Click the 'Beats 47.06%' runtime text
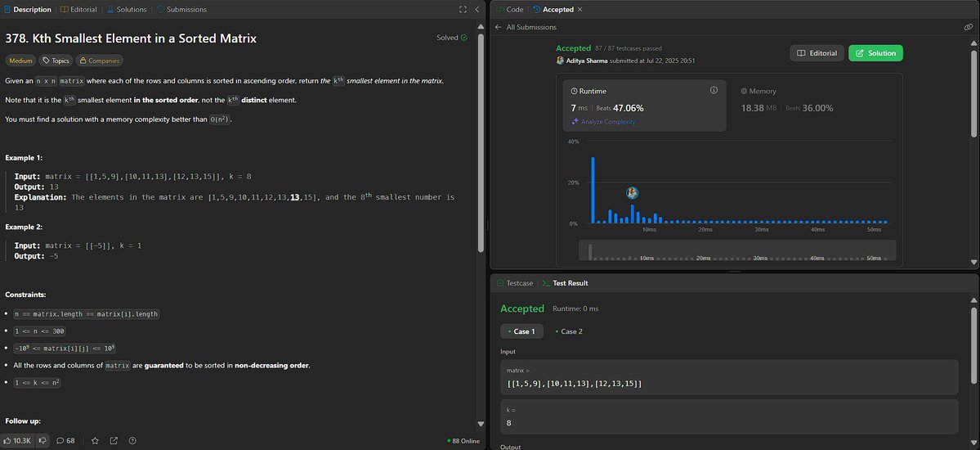 [620, 108]
